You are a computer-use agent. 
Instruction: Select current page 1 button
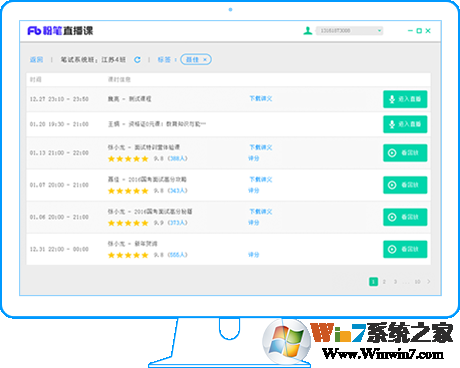[x=373, y=282]
